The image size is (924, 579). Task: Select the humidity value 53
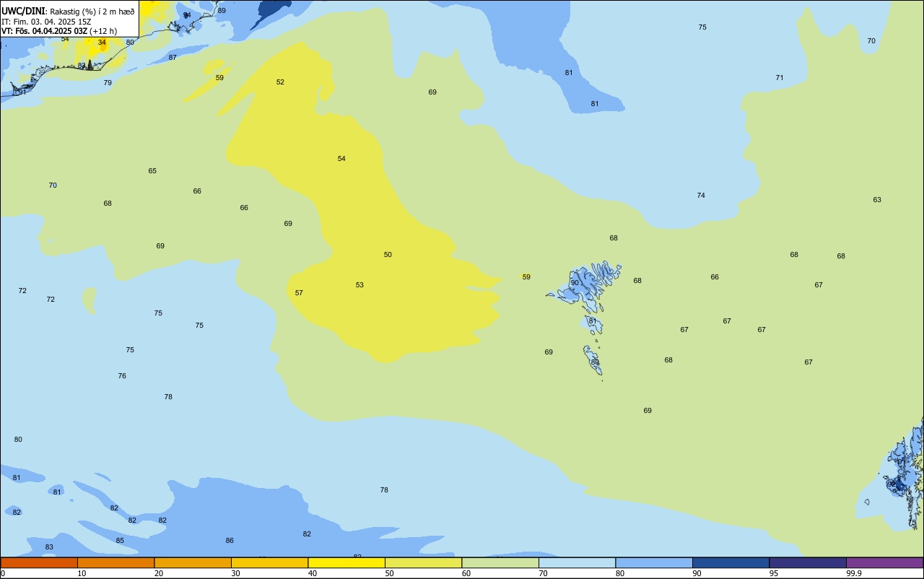coord(359,285)
